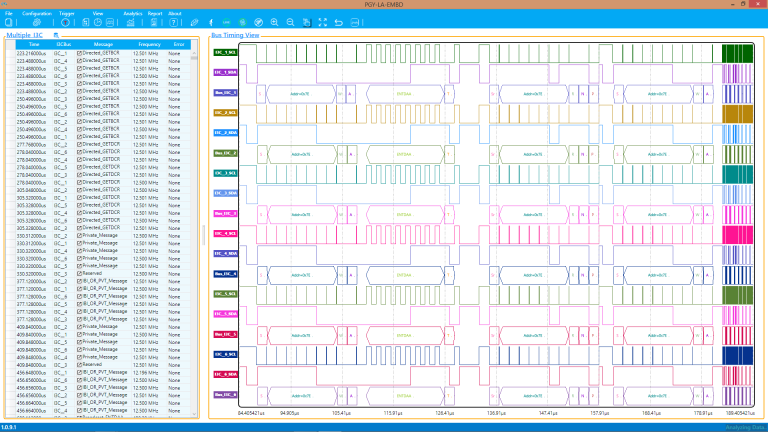The height and width of the screenshot is (432, 768).
Task: Sort by the I3CBus column header
Action: click(64, 44)
